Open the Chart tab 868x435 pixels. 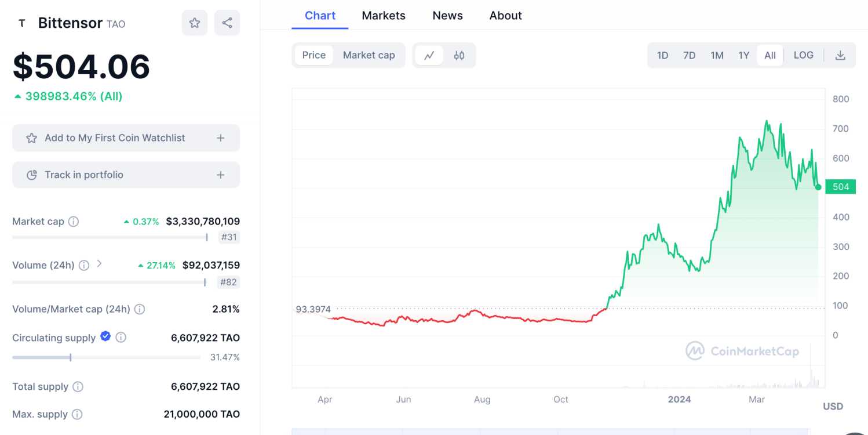coord(320,16)
